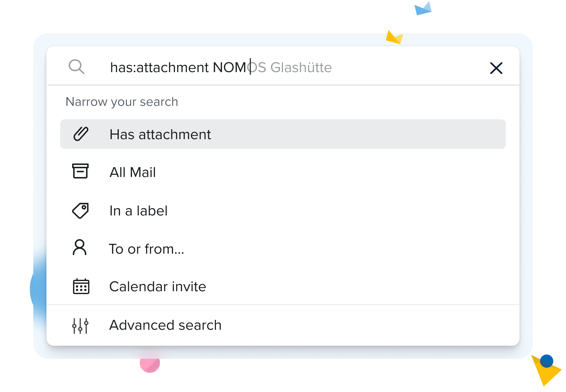Image resolution: width=566 pixels, height=392 pixels.
Task: Place cursor on the typed "NOM" word
Action: pos(229,67)
